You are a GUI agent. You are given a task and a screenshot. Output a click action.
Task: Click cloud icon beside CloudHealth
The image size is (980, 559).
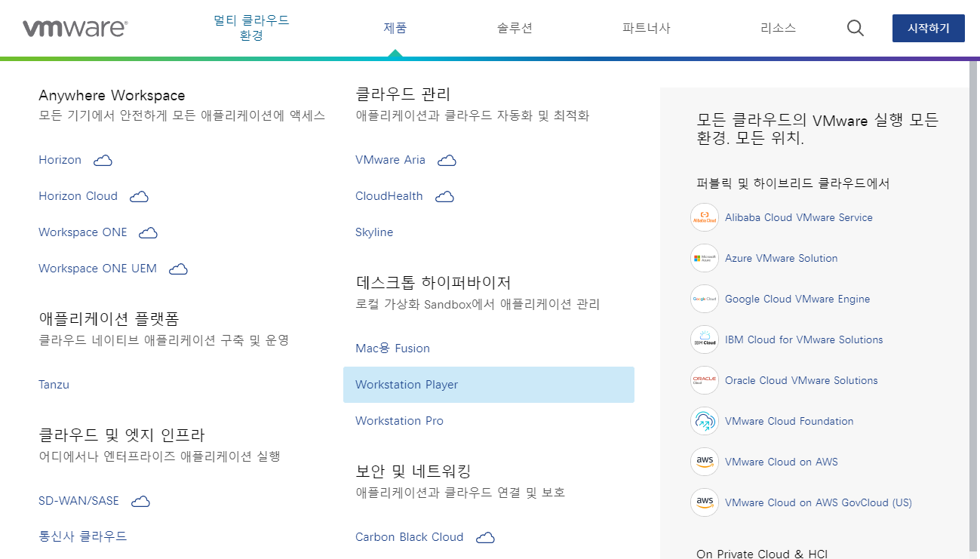pos(444,196)
